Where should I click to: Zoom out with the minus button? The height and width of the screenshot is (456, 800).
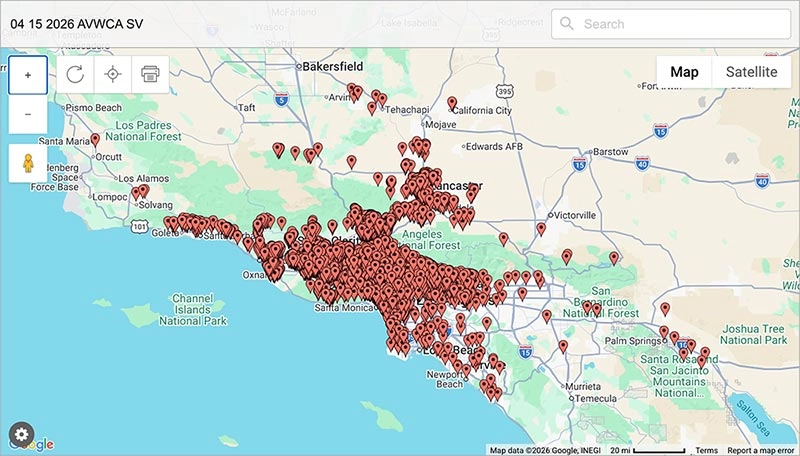28,114
